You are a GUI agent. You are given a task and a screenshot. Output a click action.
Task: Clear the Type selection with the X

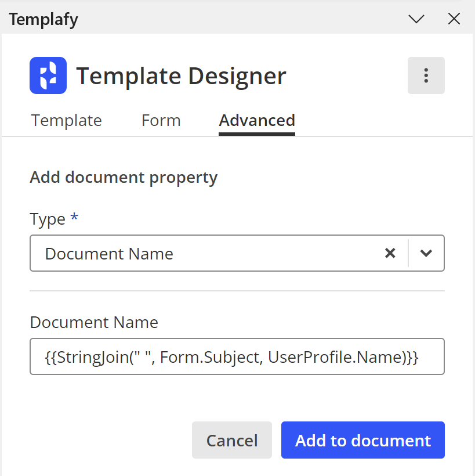coord(390,253)
